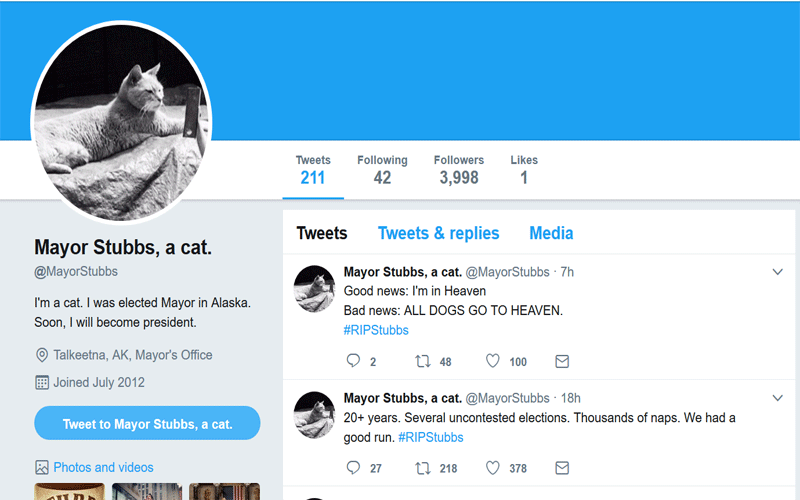Image resolution: width=800 pixels, height=500 pixels.
Task: Click Tweet to Mayor Stubbs button
Action: 147,424
